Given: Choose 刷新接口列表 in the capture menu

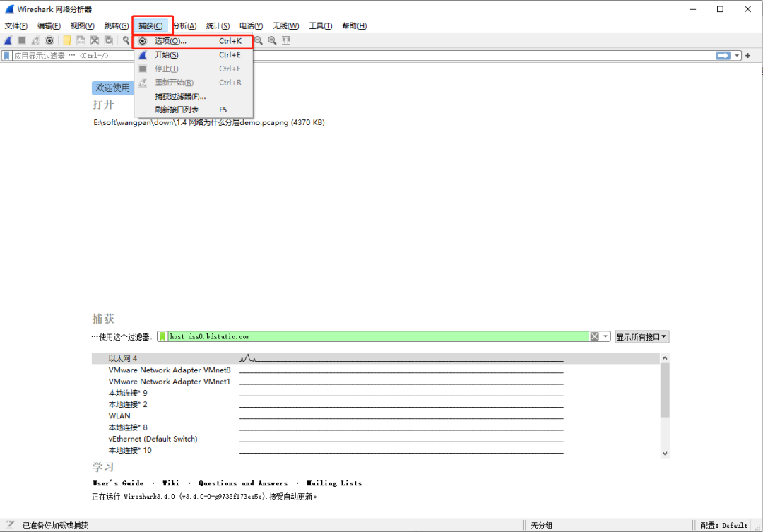Looking at the screenshot, I should [193, 110].
